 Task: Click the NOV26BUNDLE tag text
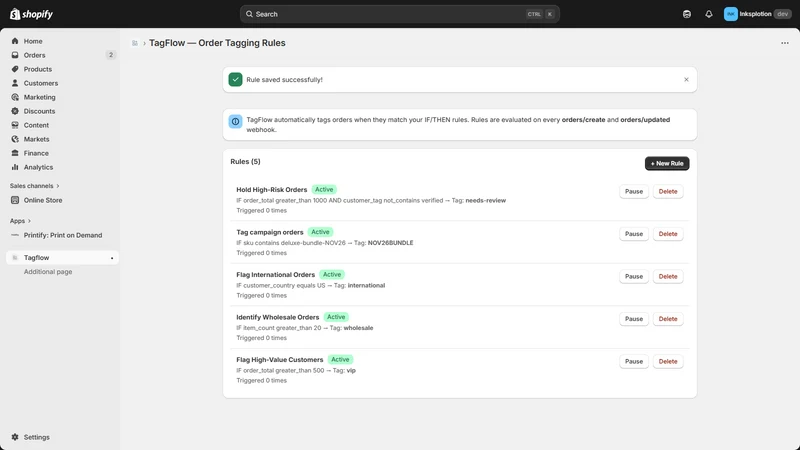pos(390,243)
